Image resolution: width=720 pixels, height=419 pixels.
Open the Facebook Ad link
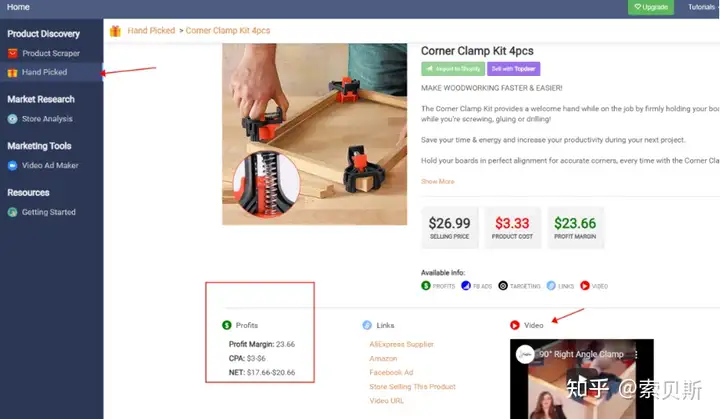point(391,373)
